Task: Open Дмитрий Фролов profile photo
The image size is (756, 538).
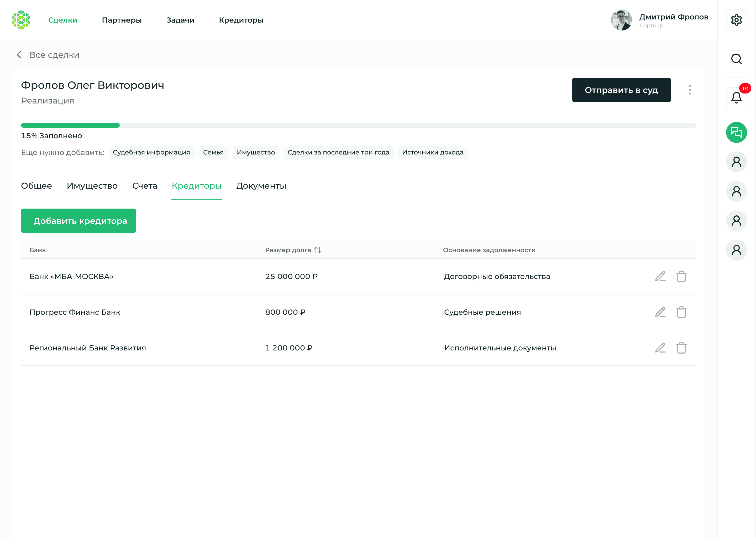Action: (621, 20)
